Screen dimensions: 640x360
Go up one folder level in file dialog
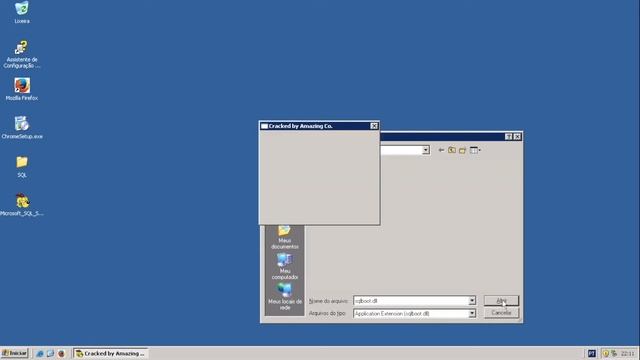451,150
